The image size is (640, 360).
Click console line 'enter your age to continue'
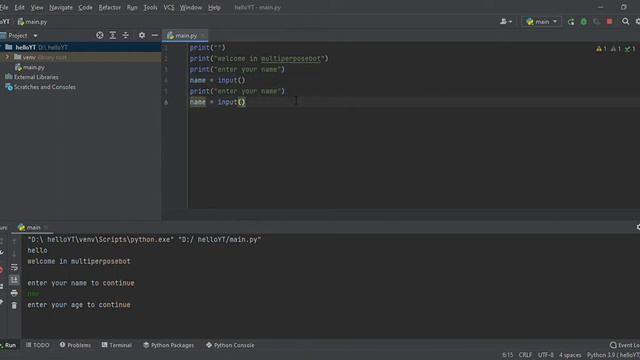click(79, 305)
